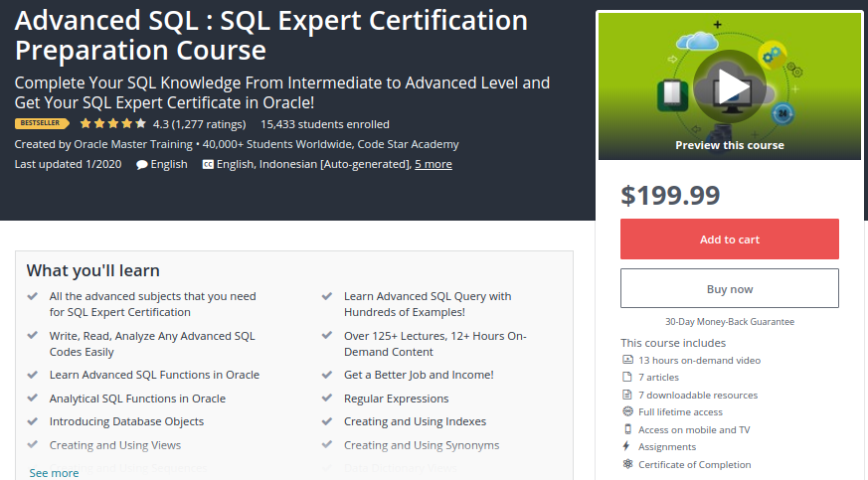Click the Certificate of Completion icon
The width and height of the screenshot is (868, 480).
tap(627, 464)
